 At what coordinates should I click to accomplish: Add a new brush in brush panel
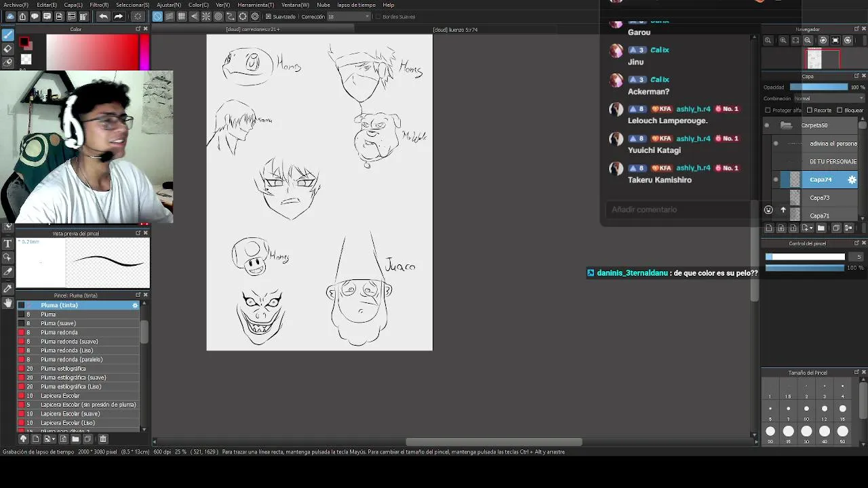(35, 439)
